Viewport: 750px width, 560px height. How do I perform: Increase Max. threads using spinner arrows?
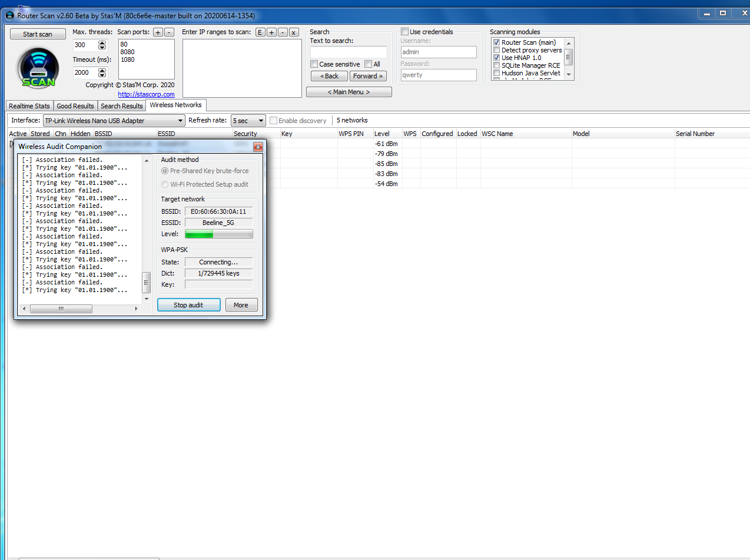click(x=102, y=43)
